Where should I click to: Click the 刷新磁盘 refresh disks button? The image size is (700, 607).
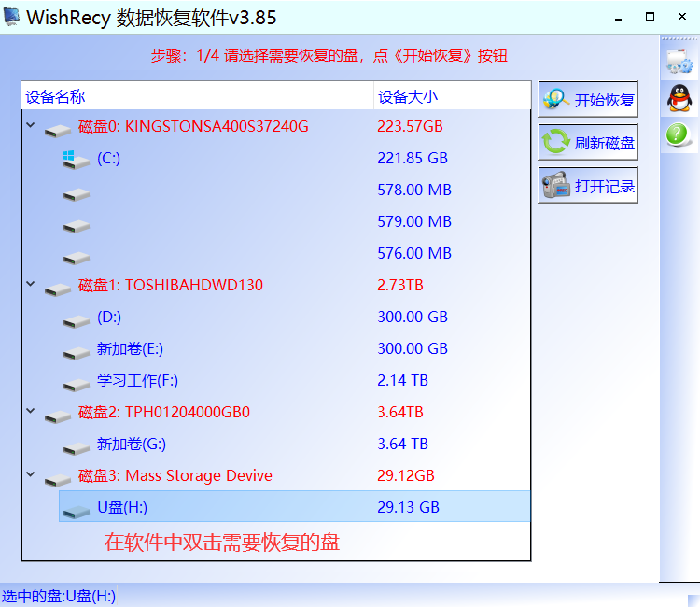[x=588, y=143]
